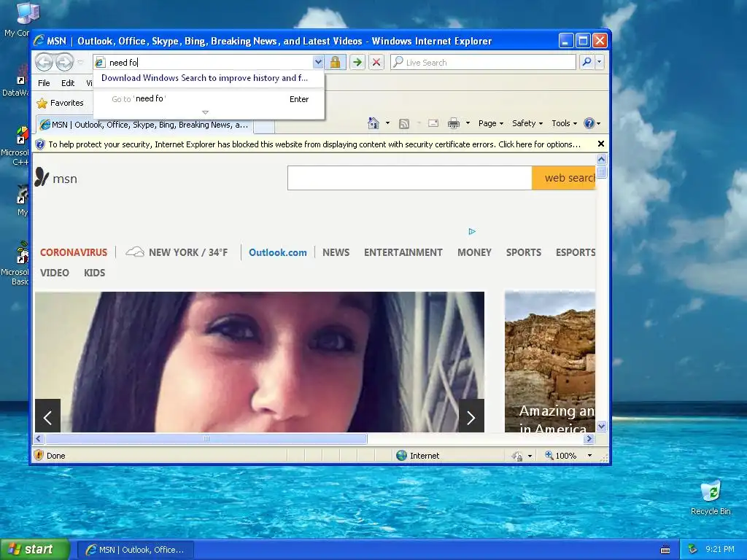Open the VIDEO nav link

[54, 273]
